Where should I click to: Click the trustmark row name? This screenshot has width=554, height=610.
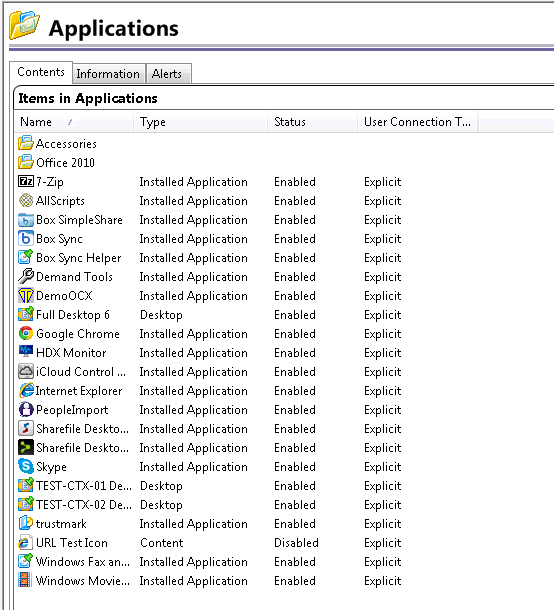(61, 524)
